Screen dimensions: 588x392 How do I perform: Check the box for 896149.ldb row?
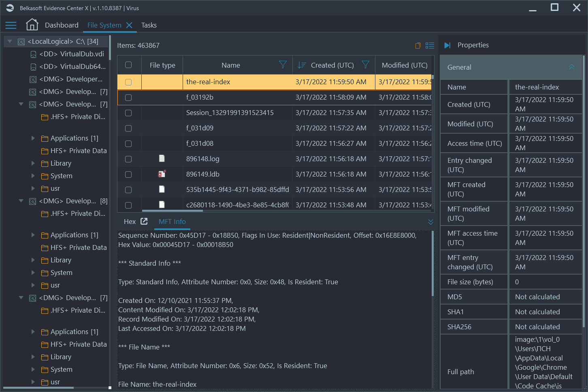(x=128, y=175)
